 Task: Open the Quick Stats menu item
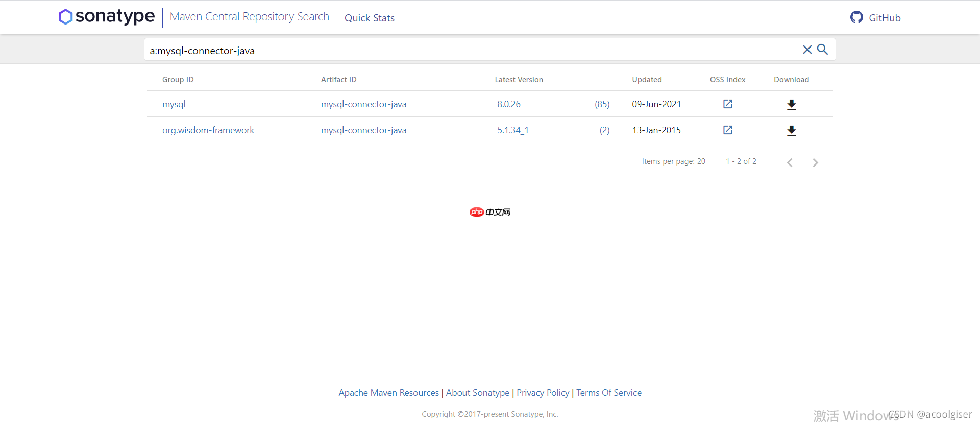click(x=370, y=18)
